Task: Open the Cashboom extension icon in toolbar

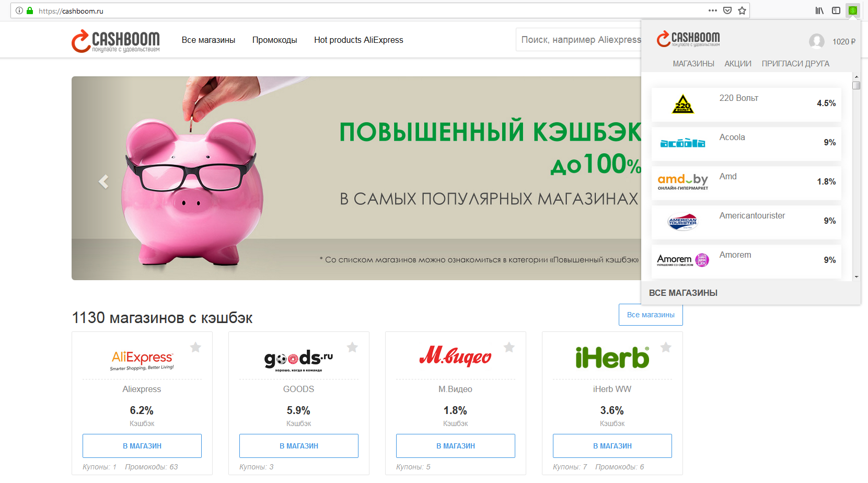Action: 852,10
